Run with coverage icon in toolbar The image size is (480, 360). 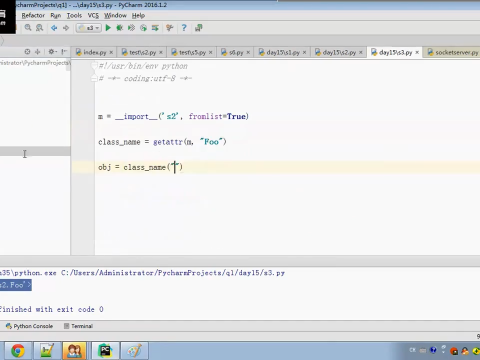(131, 28)
